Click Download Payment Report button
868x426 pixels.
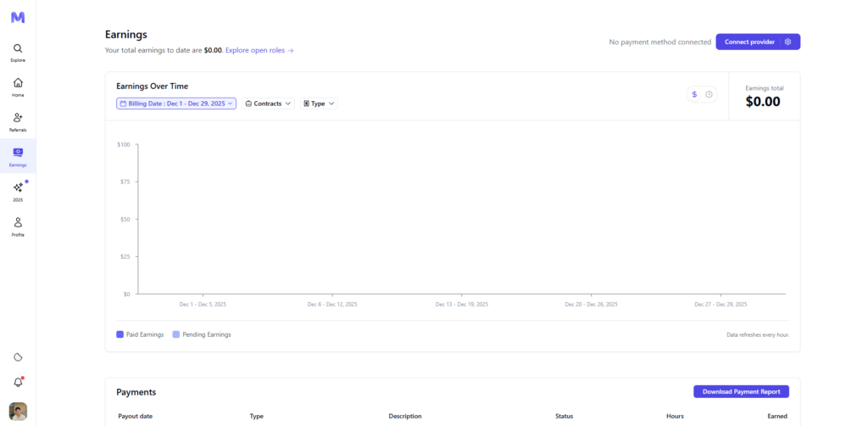741,391
